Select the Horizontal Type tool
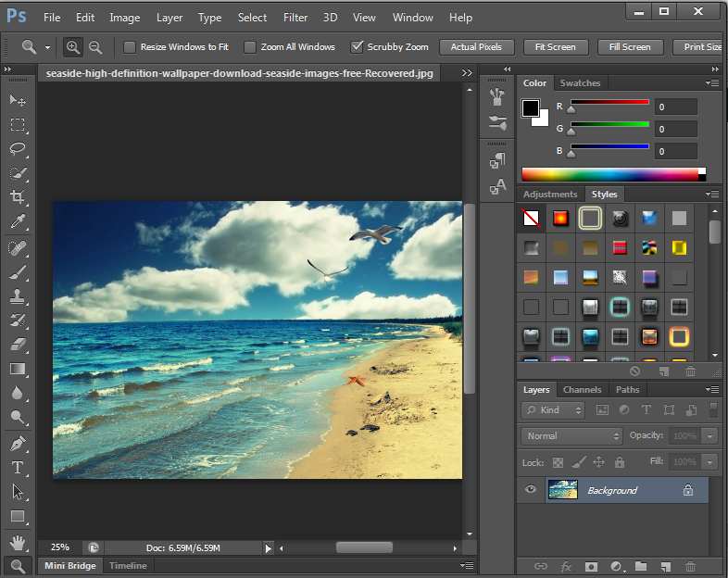Image resolution: width=728 pixels, height=578 pixels. [x=18, y=468]
